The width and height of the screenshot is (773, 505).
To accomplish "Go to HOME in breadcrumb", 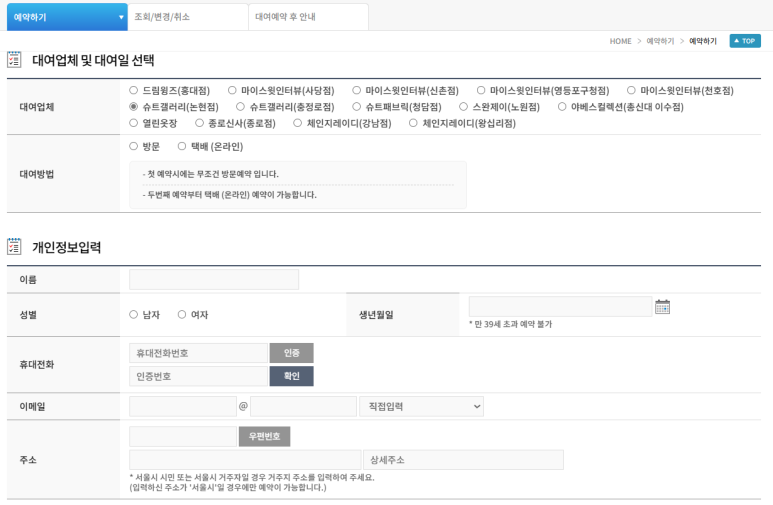I will pos(620,41).
